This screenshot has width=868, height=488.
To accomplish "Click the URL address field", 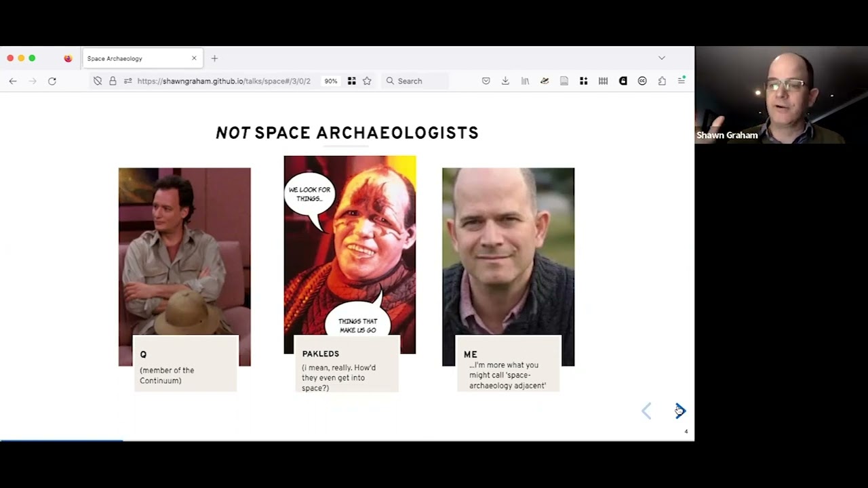I will [x=224, y=81].
